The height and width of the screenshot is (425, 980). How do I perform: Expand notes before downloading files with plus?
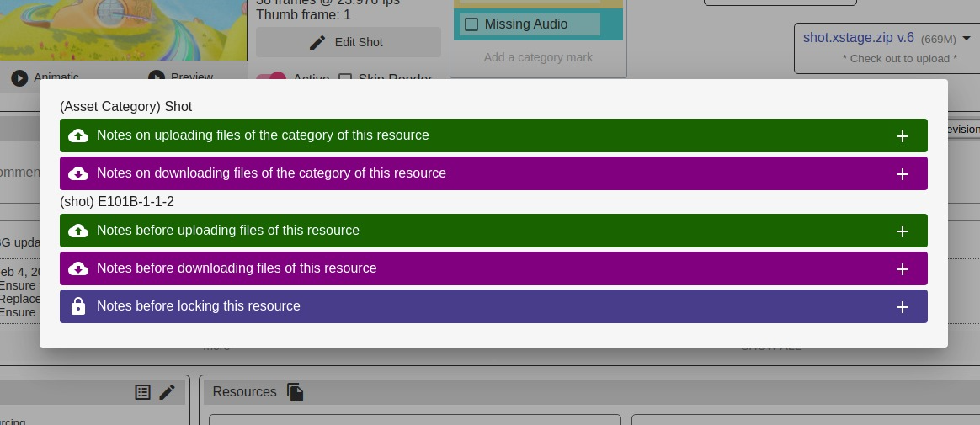902,268
